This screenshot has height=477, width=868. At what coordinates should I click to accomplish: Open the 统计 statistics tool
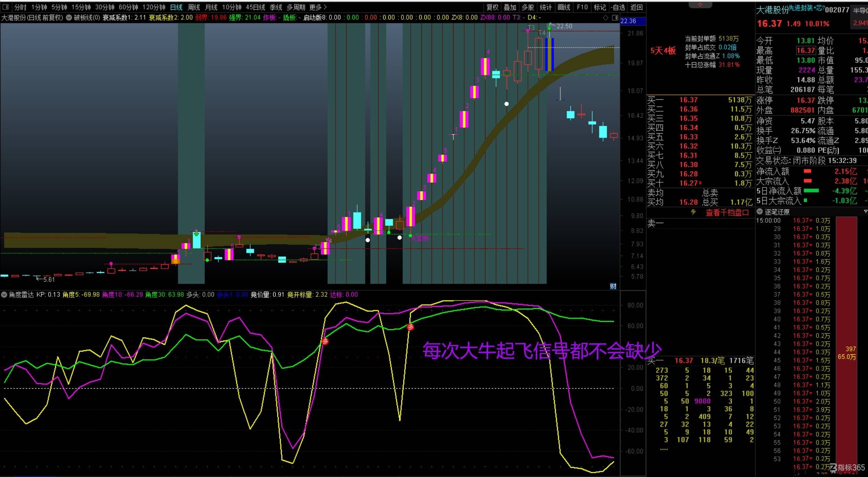(x=546, y=7)
